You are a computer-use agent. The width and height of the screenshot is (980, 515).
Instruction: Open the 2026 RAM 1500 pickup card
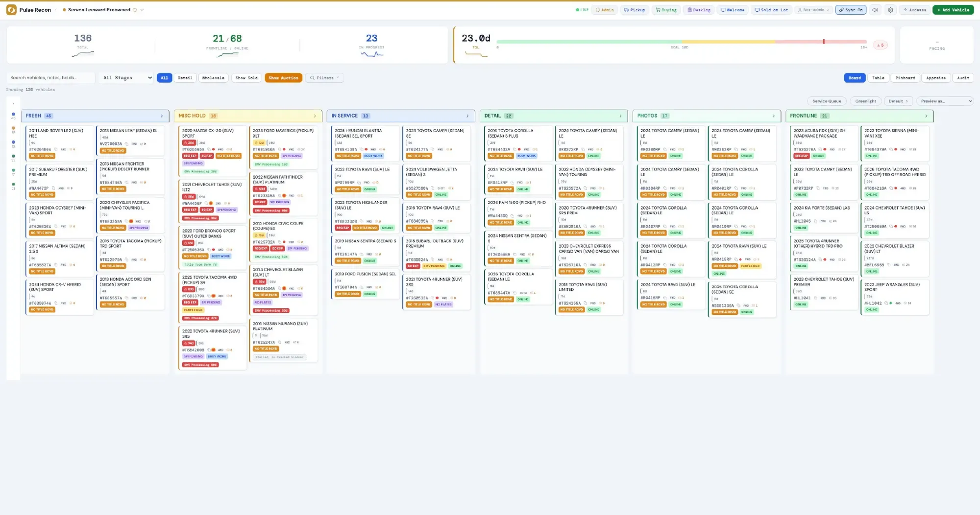coord(518,212)
